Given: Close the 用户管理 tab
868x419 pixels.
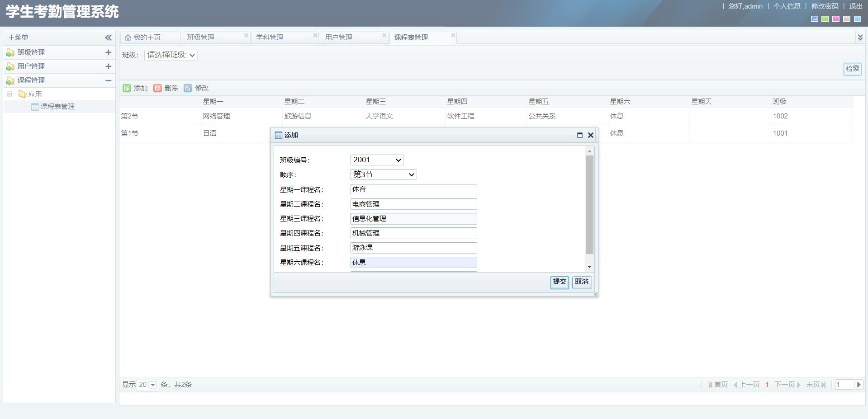Looking at the screenshot, I should click(384, 35).
